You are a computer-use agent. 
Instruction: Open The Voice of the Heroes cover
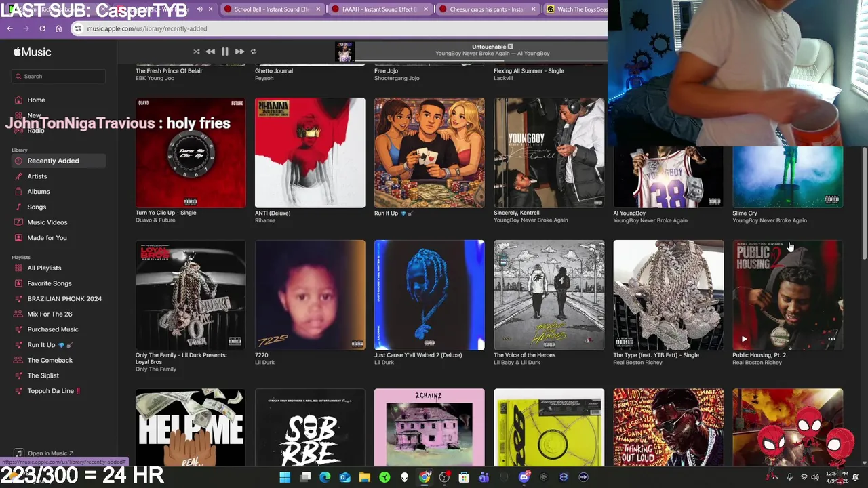549,295
